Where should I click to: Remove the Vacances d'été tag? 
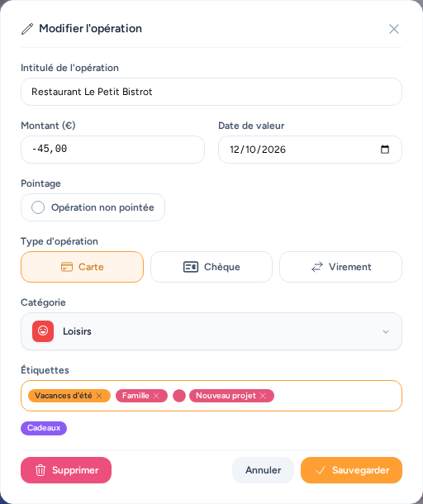99,396
